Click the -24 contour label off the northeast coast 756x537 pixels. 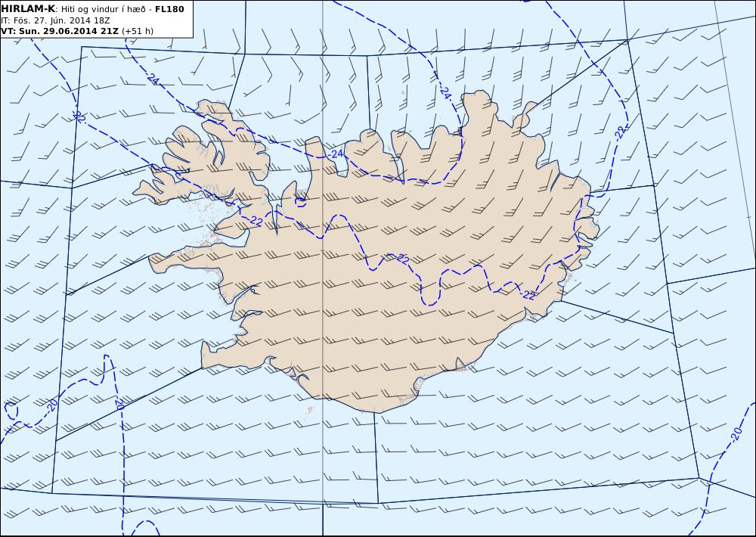coord(444,93)
